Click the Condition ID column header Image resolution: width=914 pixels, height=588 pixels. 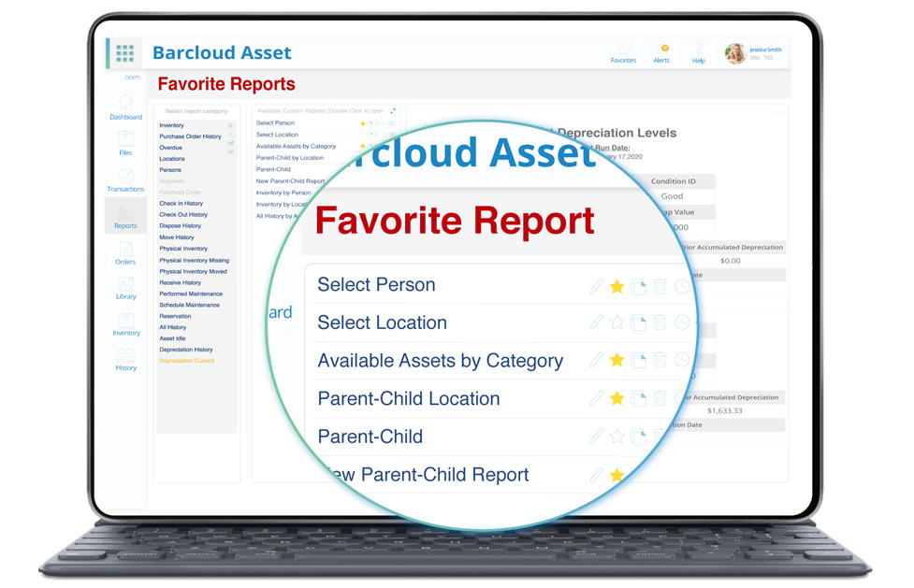(x=674, y=181)
